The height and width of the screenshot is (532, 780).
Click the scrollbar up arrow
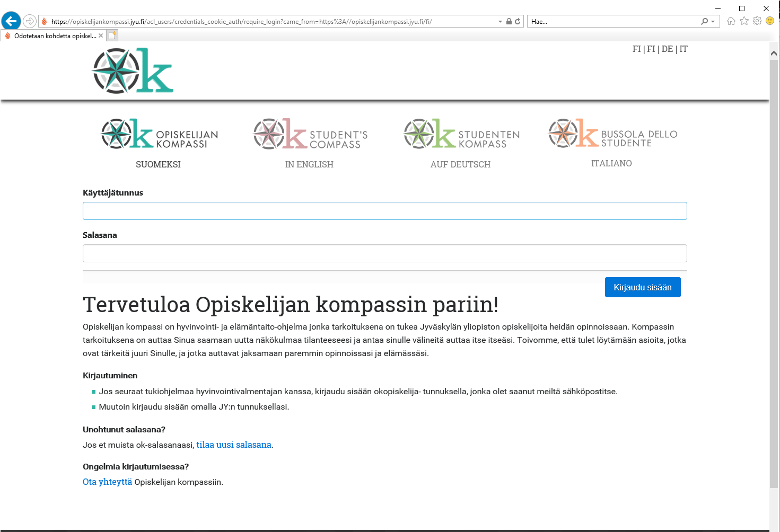pyautogui.click(x=774, y=54)
